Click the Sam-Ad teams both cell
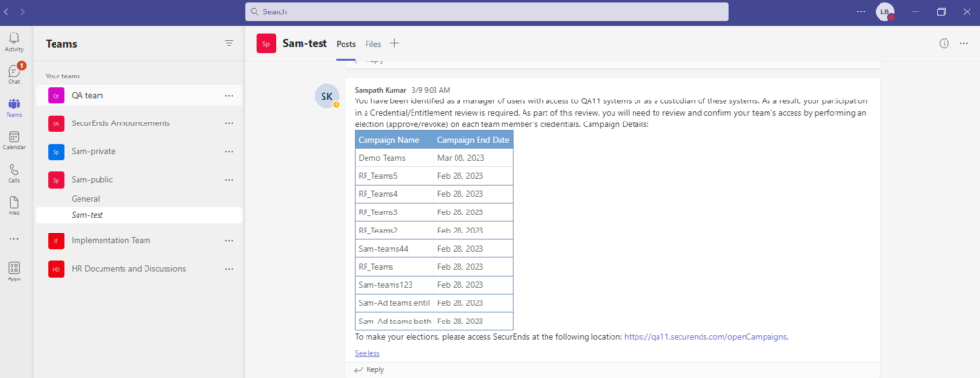 pos(395,322)
